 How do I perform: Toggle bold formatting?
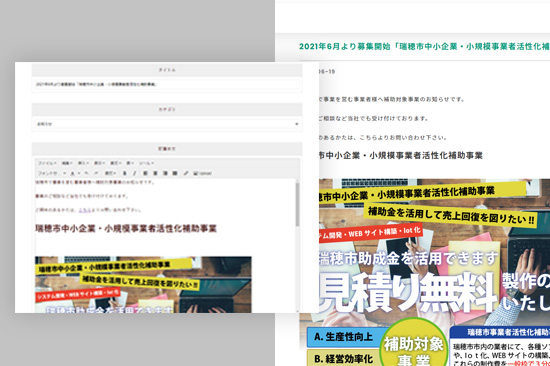125,173
